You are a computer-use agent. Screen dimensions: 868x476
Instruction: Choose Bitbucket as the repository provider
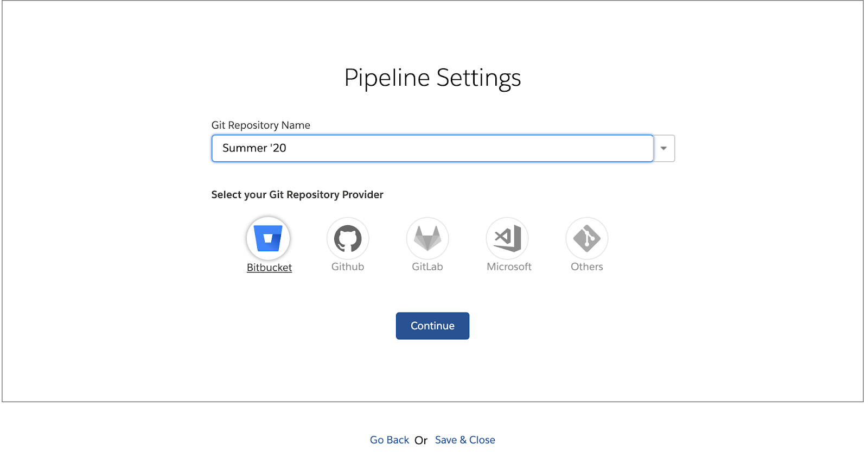[x=269, y=239]
